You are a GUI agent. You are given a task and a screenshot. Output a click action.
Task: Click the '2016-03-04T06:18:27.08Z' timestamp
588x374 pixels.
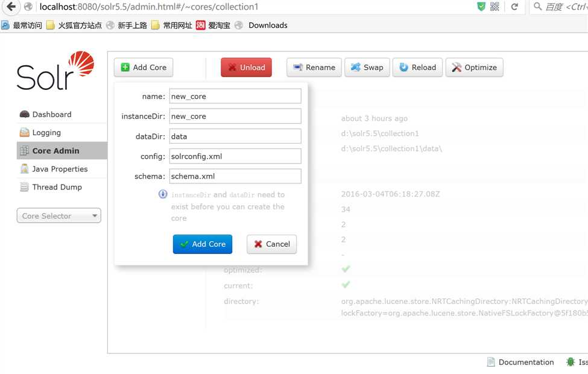point(390,194)
